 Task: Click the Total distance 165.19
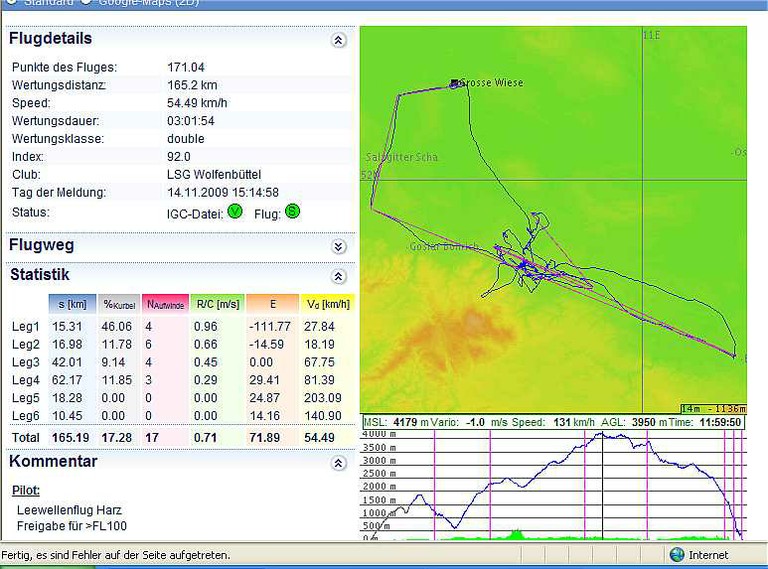71,437
